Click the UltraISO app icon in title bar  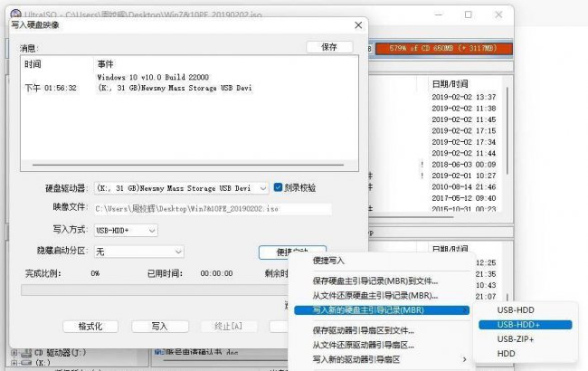tap(15, 14)
